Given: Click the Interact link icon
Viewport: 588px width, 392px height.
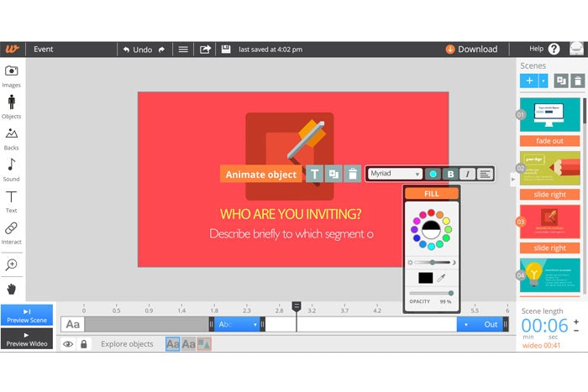Looking at the screenshot, I should tap(12, 228).
